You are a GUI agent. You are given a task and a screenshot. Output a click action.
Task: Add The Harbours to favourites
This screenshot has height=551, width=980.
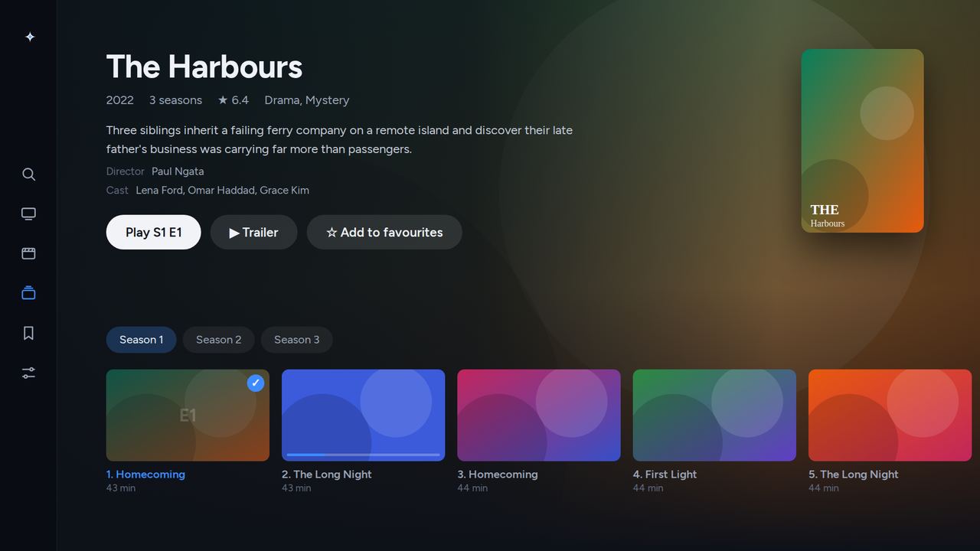pos(384,232)
